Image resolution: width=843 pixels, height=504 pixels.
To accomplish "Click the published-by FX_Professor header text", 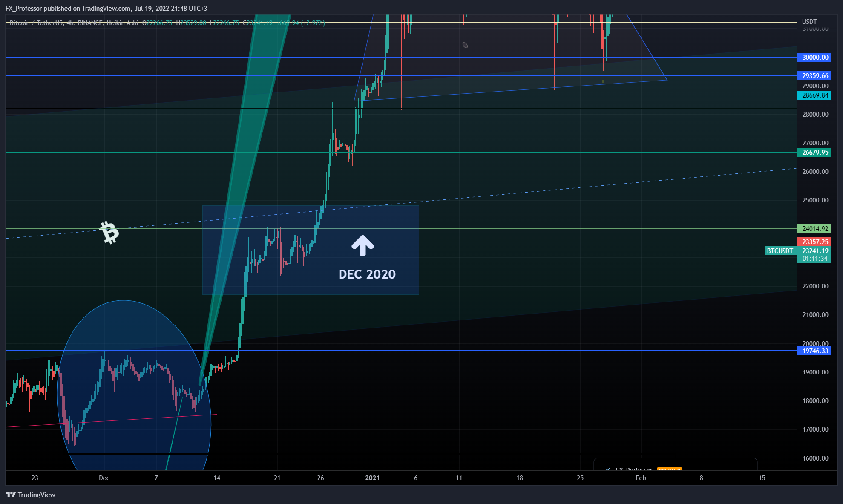I will click(x=106, y=8).
